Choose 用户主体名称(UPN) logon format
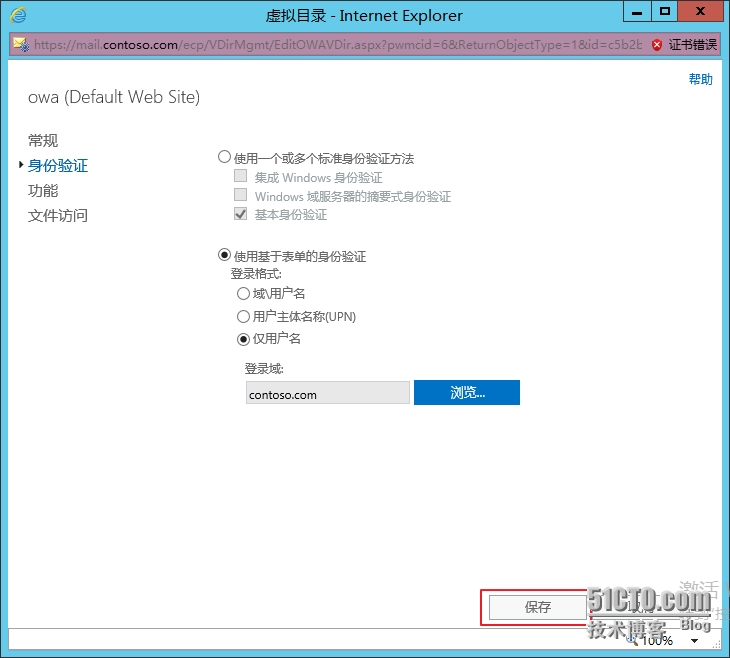The height and width of the screenshot is (658, 730). (243, 316)
